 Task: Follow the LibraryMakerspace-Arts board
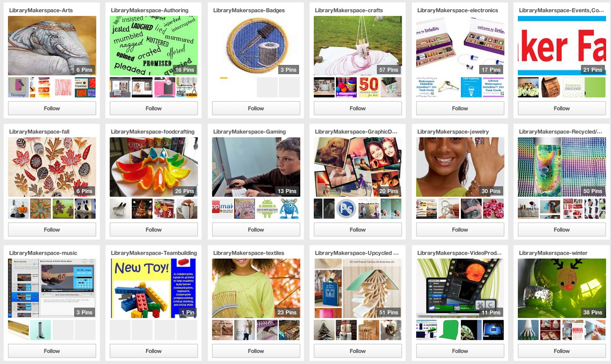tap(52, 108)
